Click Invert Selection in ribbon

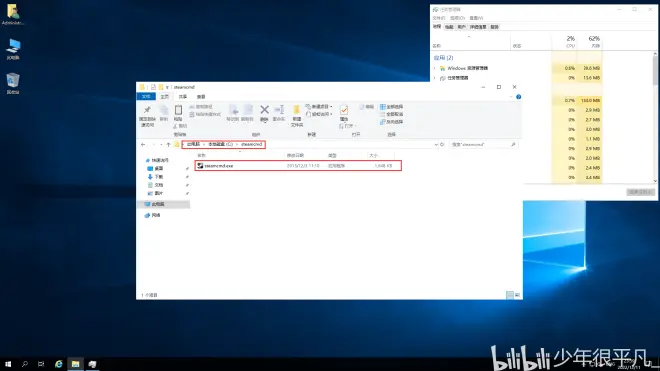point(391,122)
